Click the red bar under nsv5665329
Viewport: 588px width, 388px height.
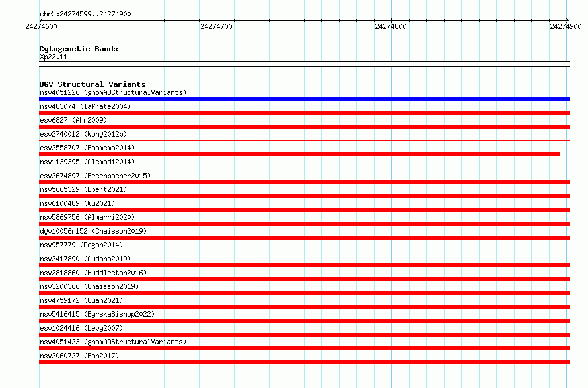304,196
